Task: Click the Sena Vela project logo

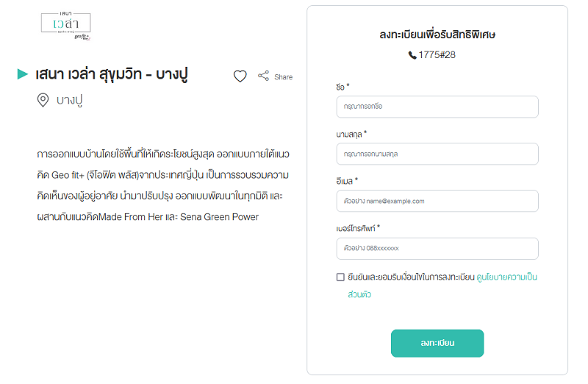Action: [66, 26]
